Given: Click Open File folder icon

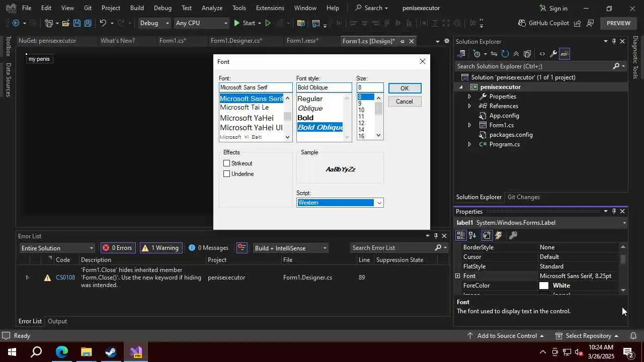Looking at the screenshot, I should pos(65,23).
